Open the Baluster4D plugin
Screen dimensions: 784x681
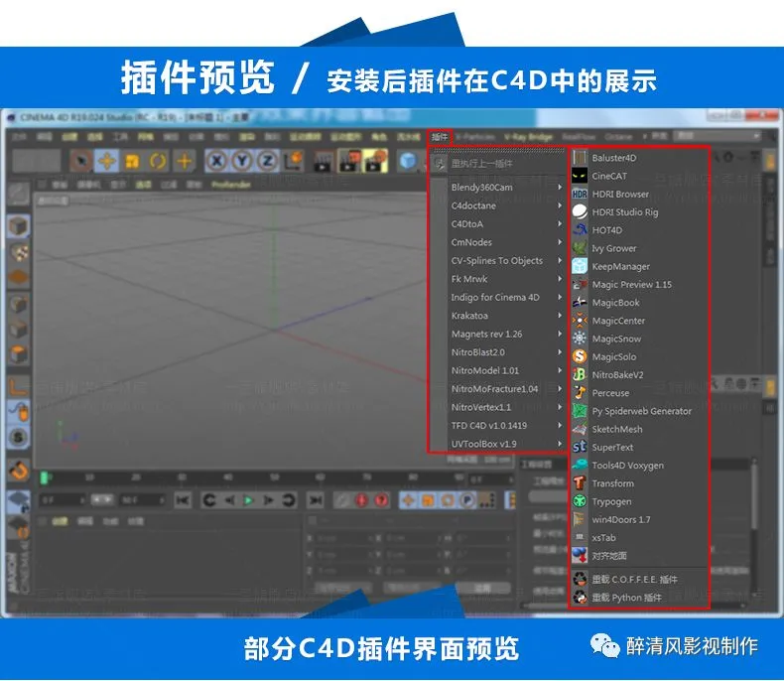pyautogui.click(x=639, y=158)
